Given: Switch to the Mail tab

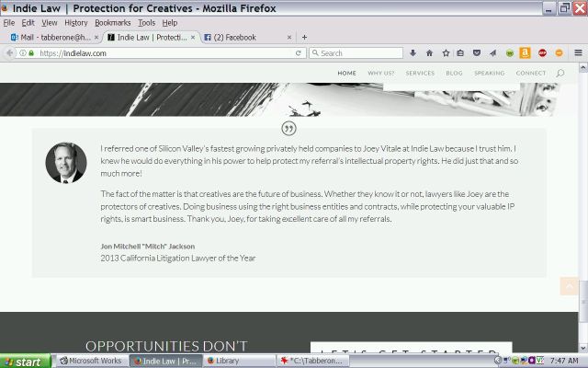Looking at the screenshot, I should [51, 38].
